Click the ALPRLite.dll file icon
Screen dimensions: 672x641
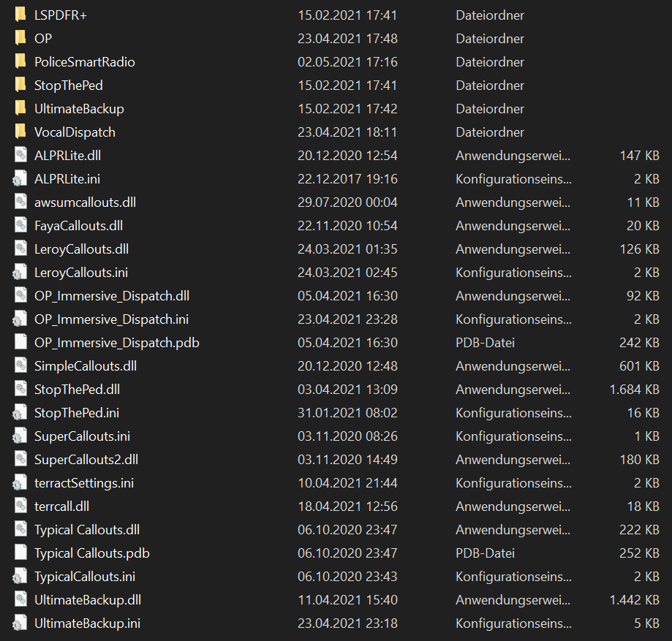click(20, 155)
